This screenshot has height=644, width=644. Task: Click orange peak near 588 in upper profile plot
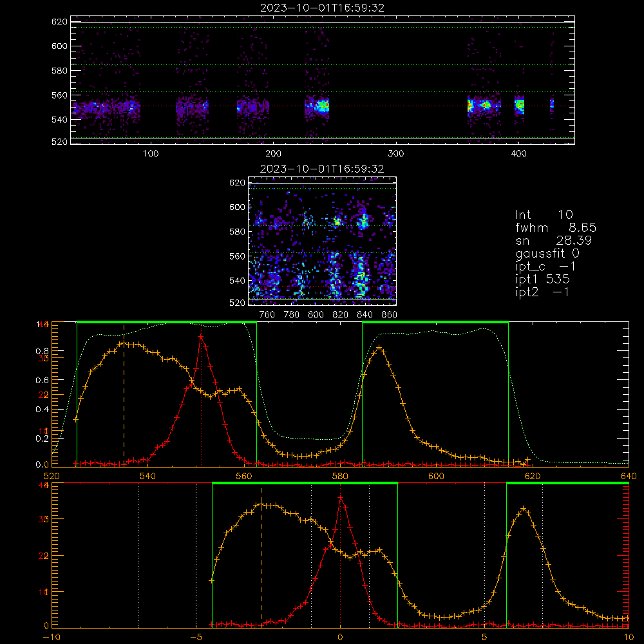coord(379,348)
